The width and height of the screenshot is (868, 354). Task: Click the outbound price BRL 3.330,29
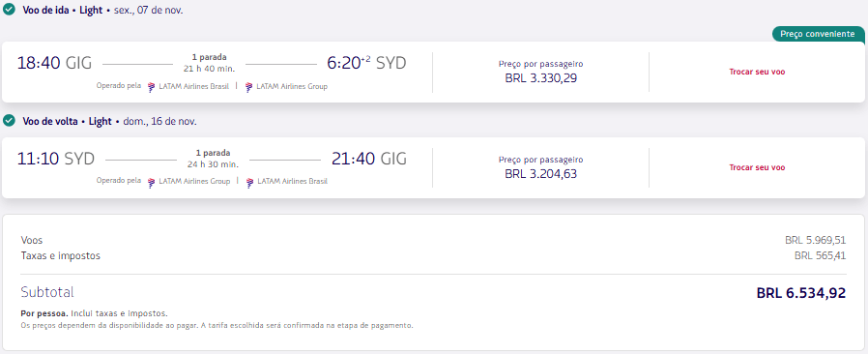(x=541, y=78)
